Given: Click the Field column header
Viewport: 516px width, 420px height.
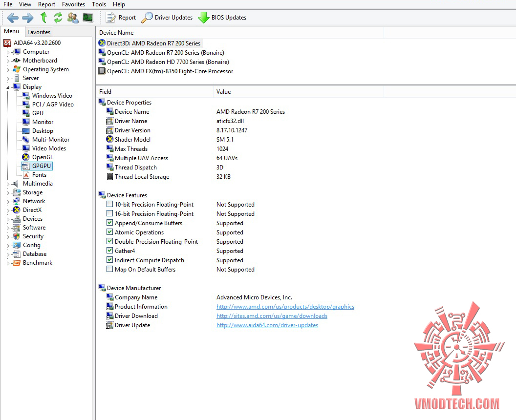Looking at the screenshot, I should (155, 92).
